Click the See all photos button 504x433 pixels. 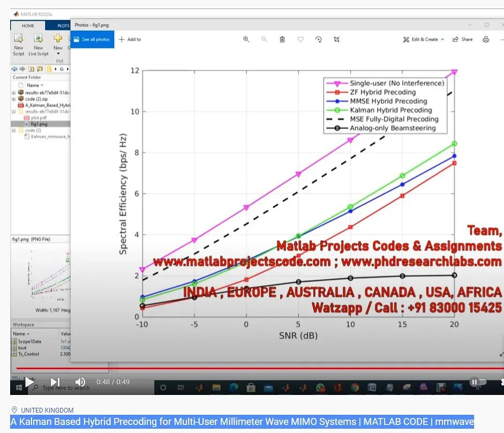92,39
